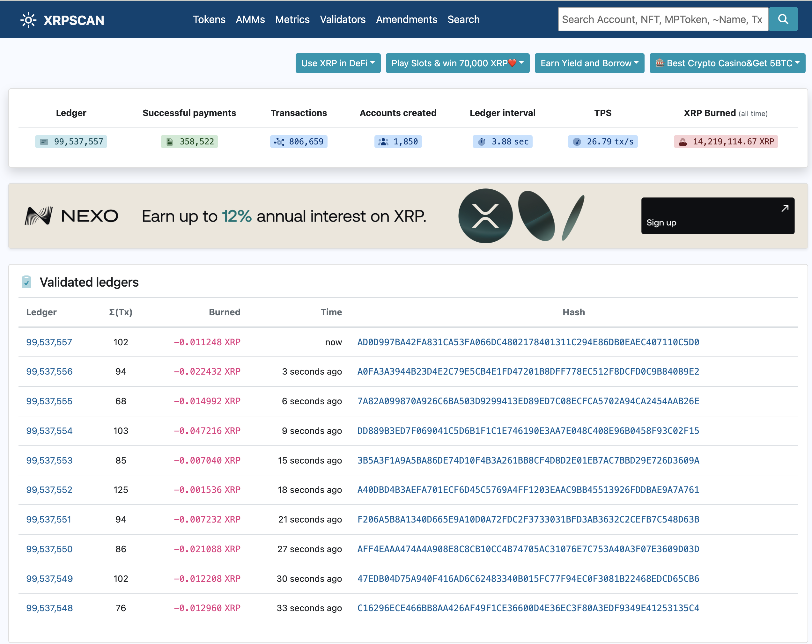Expand the Use XRP in DeFi dropdown

338,63
